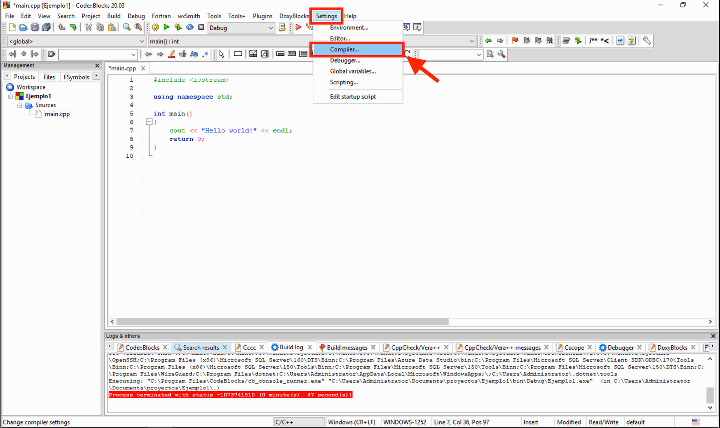This screenshot has height=428, width=720.
Task: Collapse the code fold marker at main()
Action: pos(149,122)
